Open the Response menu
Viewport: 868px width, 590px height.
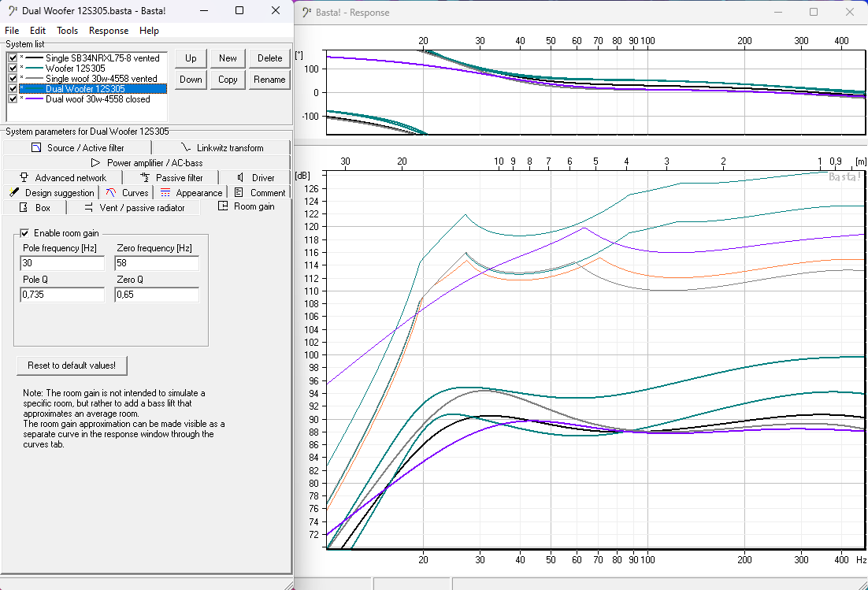109,31
